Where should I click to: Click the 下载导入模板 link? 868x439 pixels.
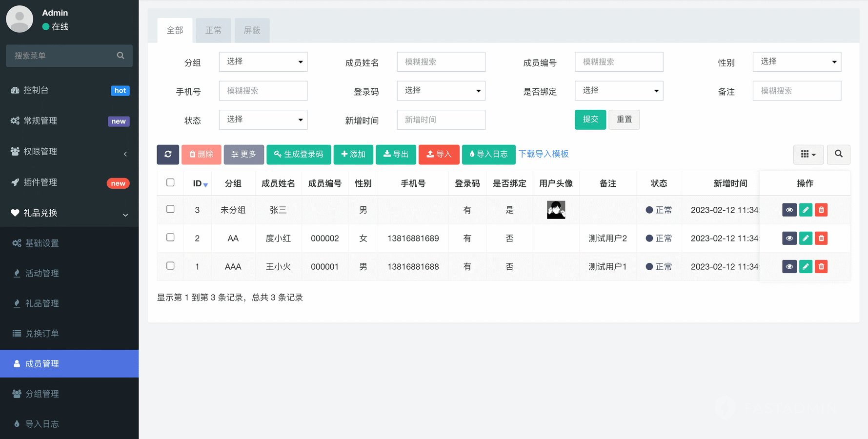544,154
